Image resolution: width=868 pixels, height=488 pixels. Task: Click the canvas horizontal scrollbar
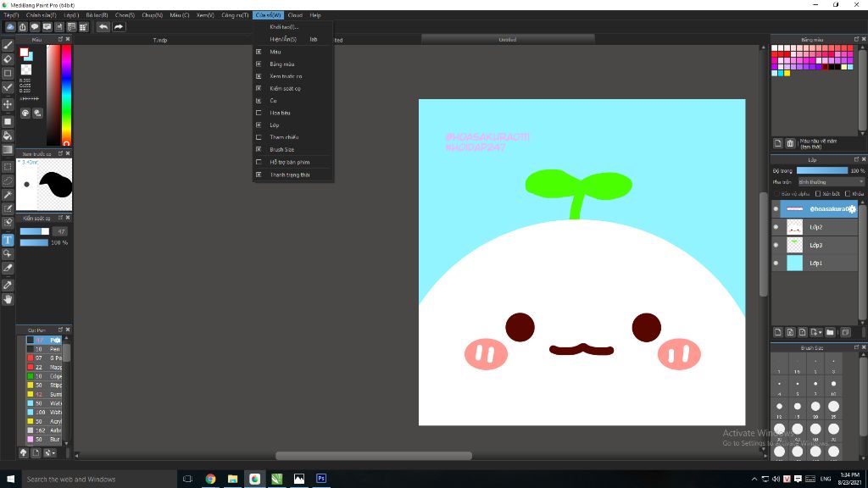point(374,456)
